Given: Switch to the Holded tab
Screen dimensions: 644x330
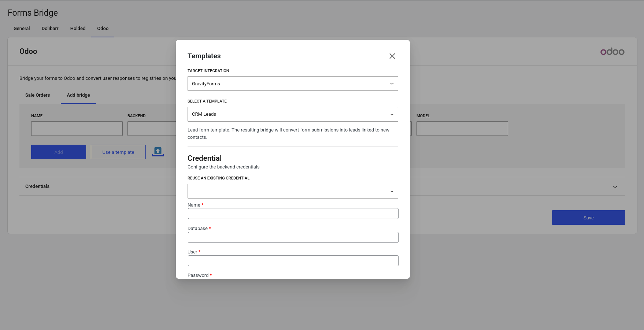Looking at the screenshot, I should [78, 29].
